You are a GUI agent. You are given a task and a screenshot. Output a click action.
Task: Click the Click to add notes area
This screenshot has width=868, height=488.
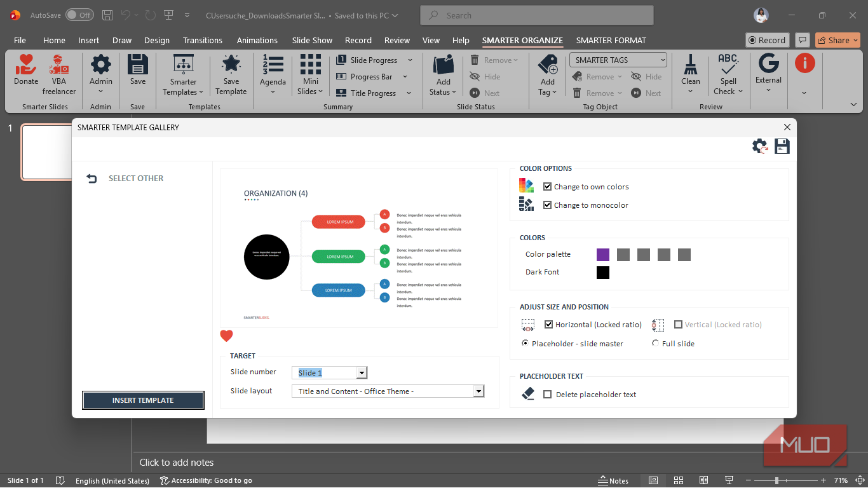tap(177, 463)
